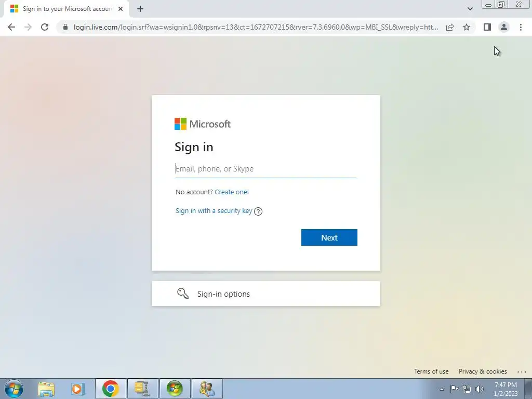This screenshot has width=532, height=399.
Task: Focus the Email, phone, or Skype field
Action: pyautogui.click(x=265, y=169)
